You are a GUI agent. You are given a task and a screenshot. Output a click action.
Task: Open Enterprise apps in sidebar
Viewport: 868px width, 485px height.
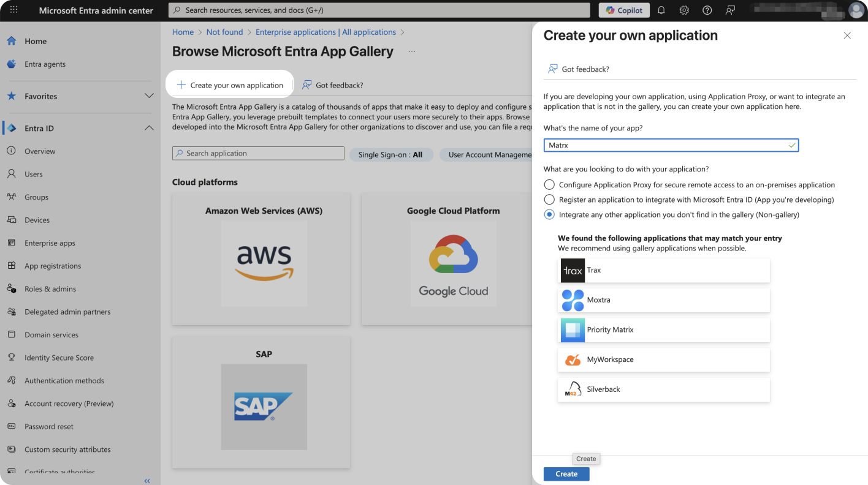click(50, 243)
